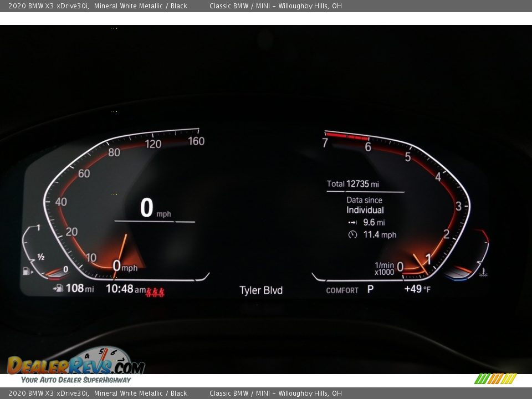Click the range icon next to 108 mi
The image size is (532, 399).
[x=58, y=289]
